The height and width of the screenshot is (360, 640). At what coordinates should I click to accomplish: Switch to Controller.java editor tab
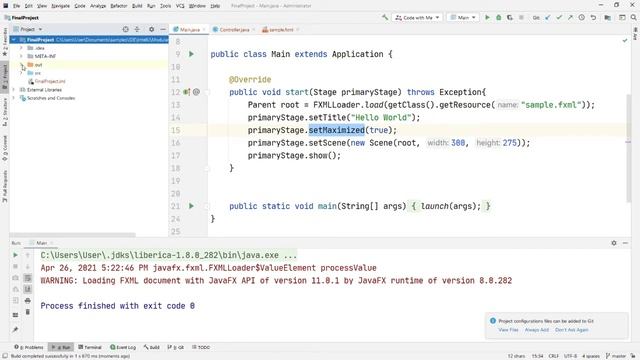[234, 30]
